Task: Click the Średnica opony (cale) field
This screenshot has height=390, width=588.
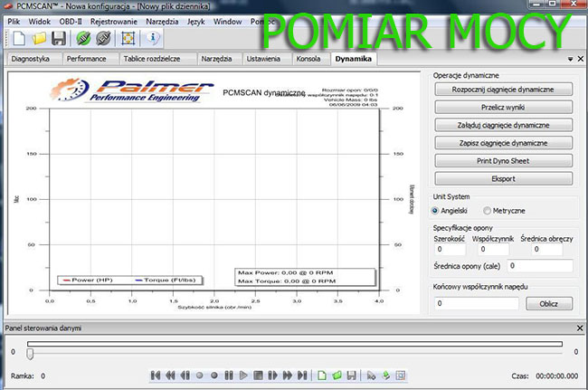Action: point(540,266)
